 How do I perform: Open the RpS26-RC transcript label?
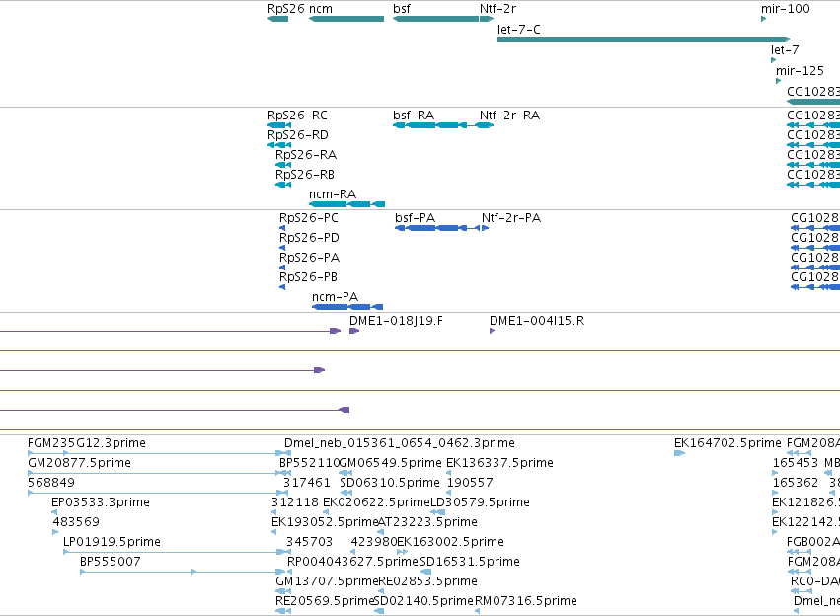(x=297, y=115)
